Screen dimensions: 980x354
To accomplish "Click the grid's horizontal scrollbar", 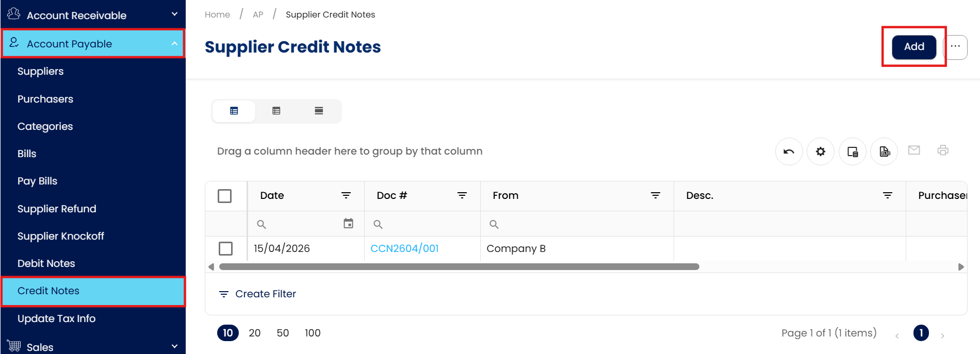I will (x=459, y=267).
